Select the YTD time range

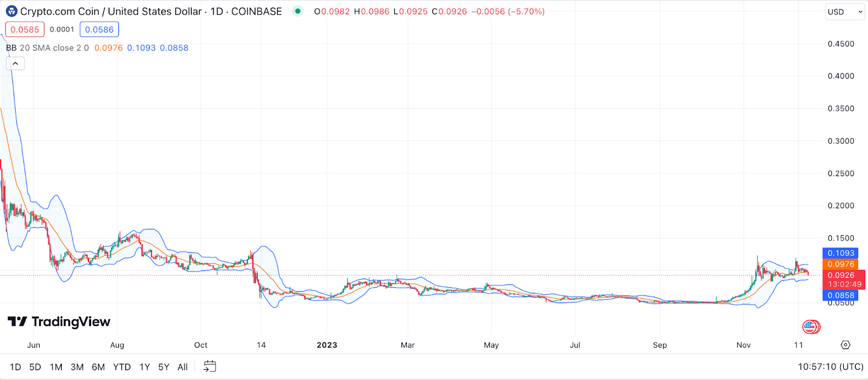pos(122,367)
